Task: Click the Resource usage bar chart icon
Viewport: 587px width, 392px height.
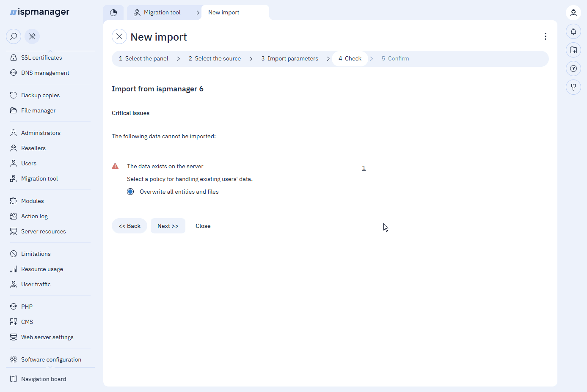Action: tap(14, 269)
